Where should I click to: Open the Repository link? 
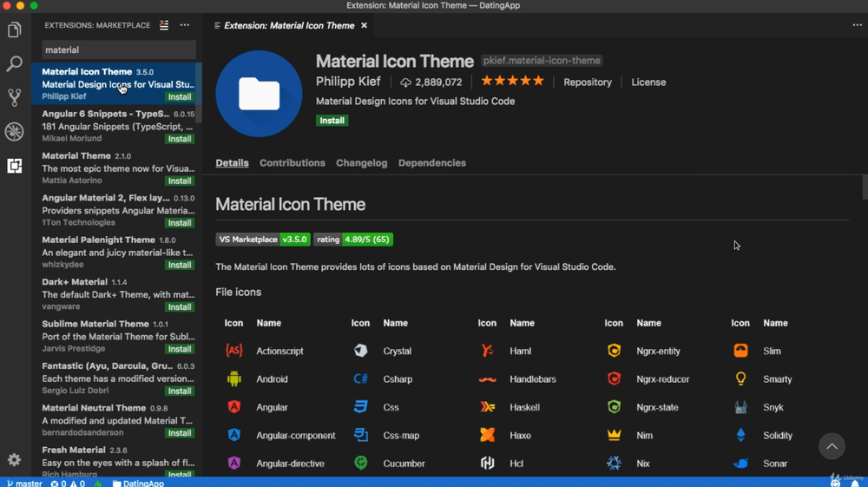click(x=588, y=82)
